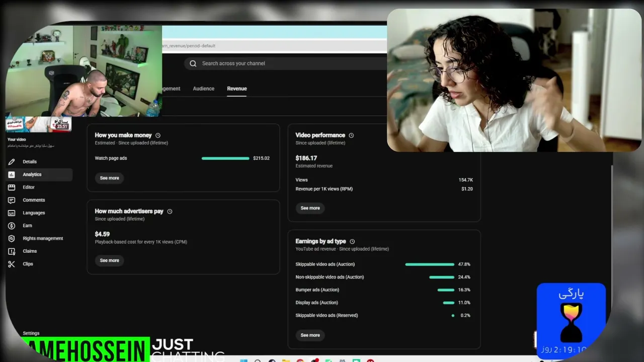
Task: Click the Earnings by ad type info icon
Action: click(x=352, y=241)
